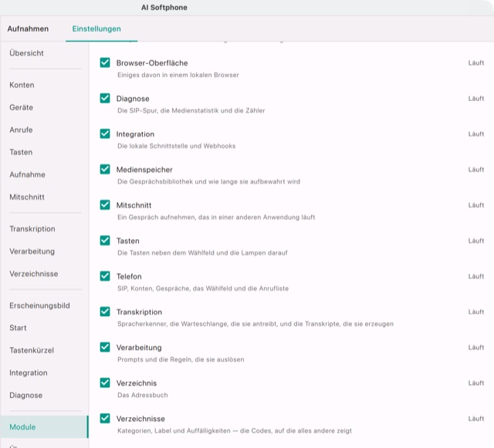Click Läuft status for Browser-Oberfläche
494x448 pixels.
(x=476, y=63)
